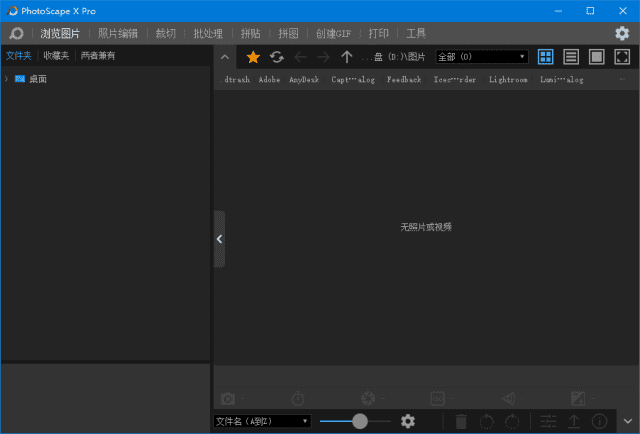
Task: Enable thumbnail grid view
Action: pos(546,57)
